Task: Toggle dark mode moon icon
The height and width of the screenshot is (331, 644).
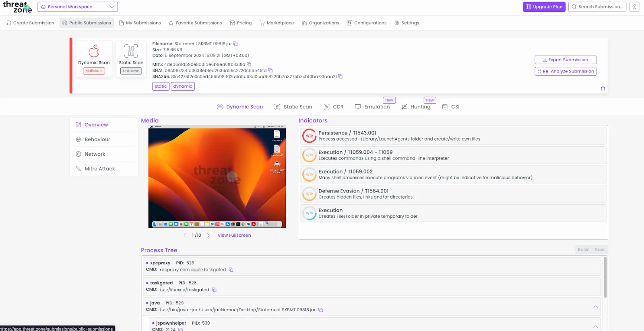Action: [x=634, y=7]
